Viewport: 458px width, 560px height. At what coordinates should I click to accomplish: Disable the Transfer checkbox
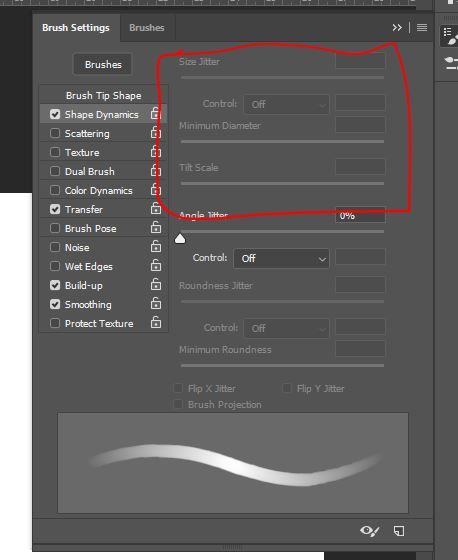coord(55,209)
